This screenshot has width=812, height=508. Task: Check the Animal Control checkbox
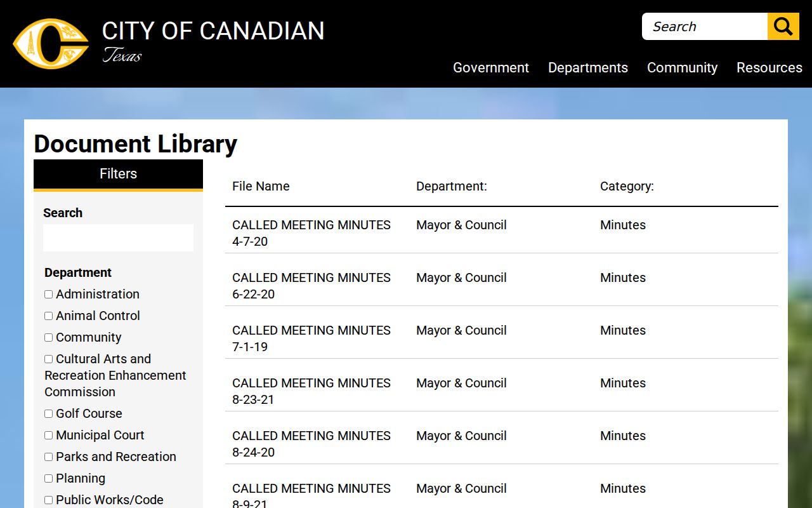pyautogui.click(x=48, y=316)
